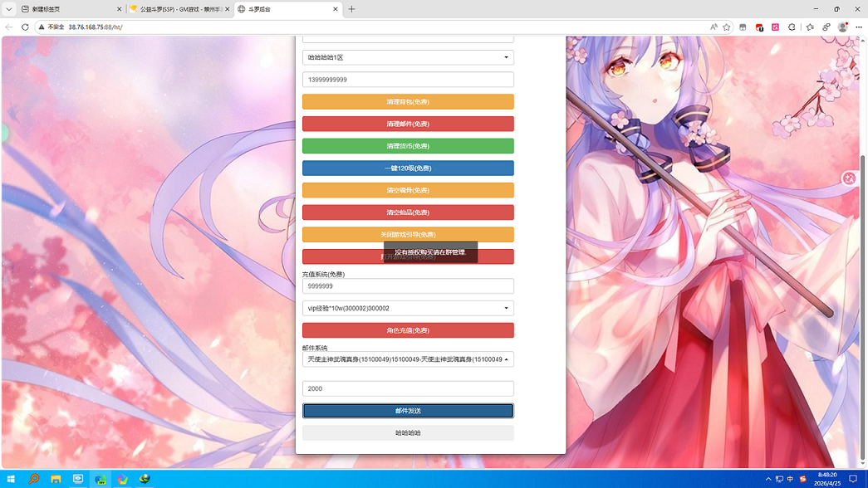Screen dimensions: 868x488
Task: Open File Explorer from taskbar
Action: 56,479
